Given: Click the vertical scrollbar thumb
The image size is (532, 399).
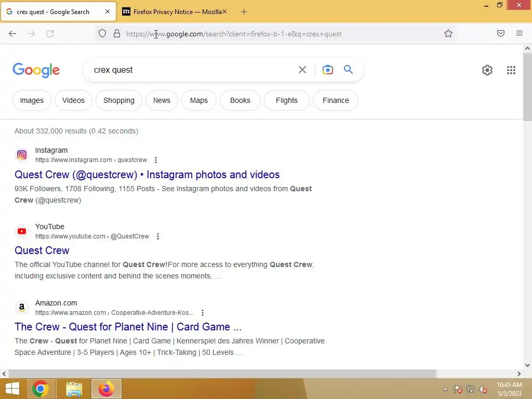Looking at the screenshot, I should [527, 87].
